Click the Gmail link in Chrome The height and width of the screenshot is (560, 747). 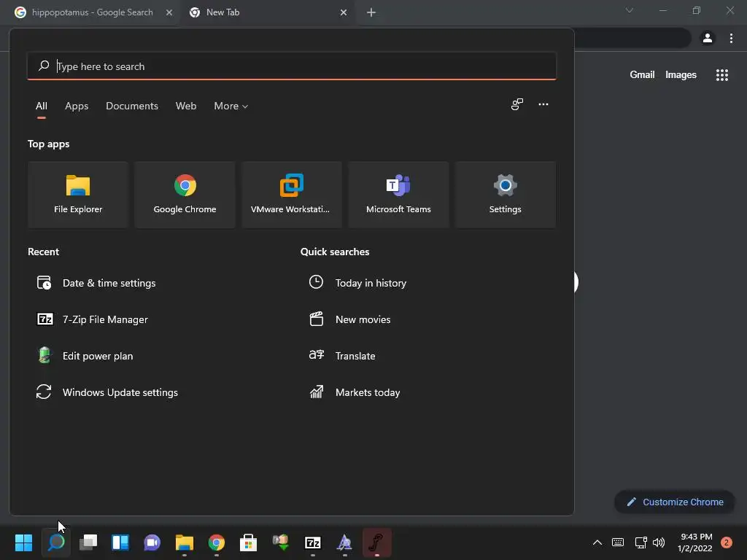tap(642, 75)
